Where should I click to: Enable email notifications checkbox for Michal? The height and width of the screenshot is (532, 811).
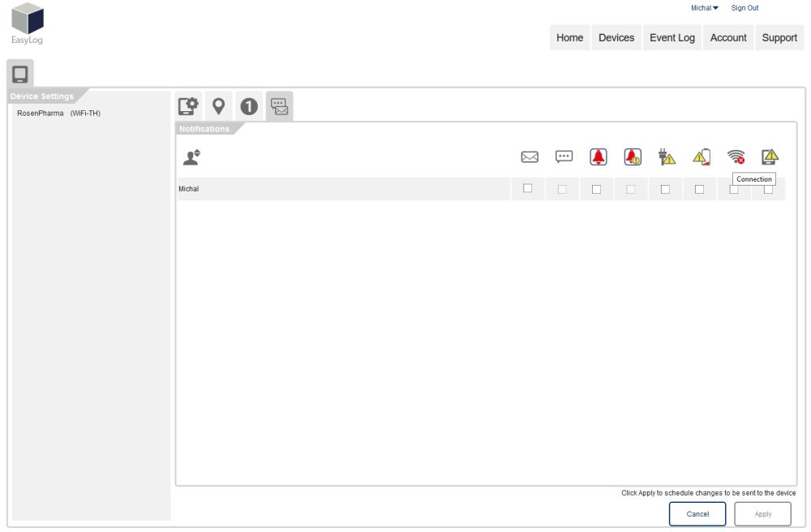[528, 188]
